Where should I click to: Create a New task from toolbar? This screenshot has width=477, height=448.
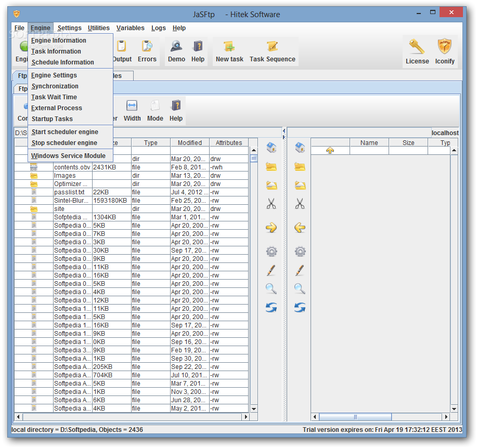[x=229, y=51]
